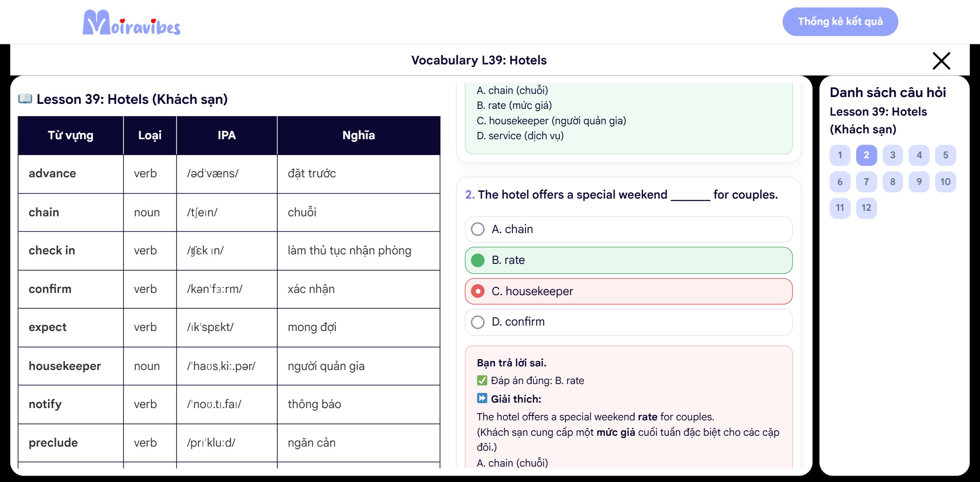980x482 pixels.
Task: Jump to question 1 in list
Action: tap(840, 155)
